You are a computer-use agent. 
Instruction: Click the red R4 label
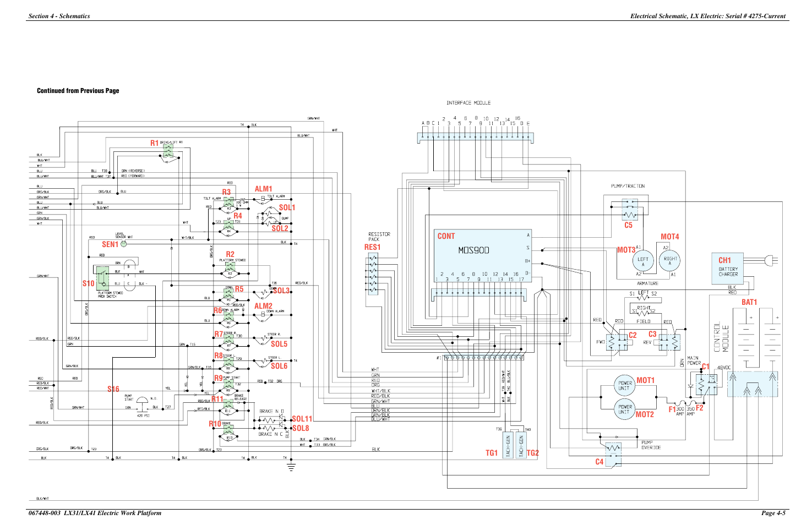(238, 216)
